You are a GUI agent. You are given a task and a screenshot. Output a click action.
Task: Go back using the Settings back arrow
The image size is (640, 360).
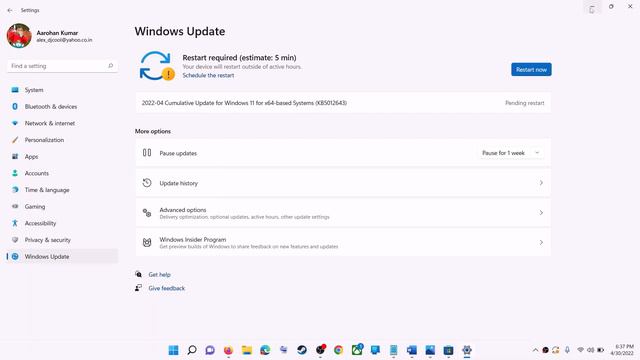(x=10, y=10)
